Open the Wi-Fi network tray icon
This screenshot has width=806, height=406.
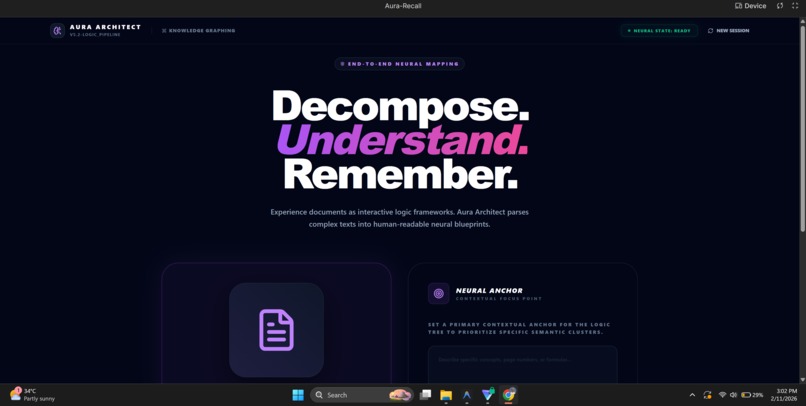[722, 395]
